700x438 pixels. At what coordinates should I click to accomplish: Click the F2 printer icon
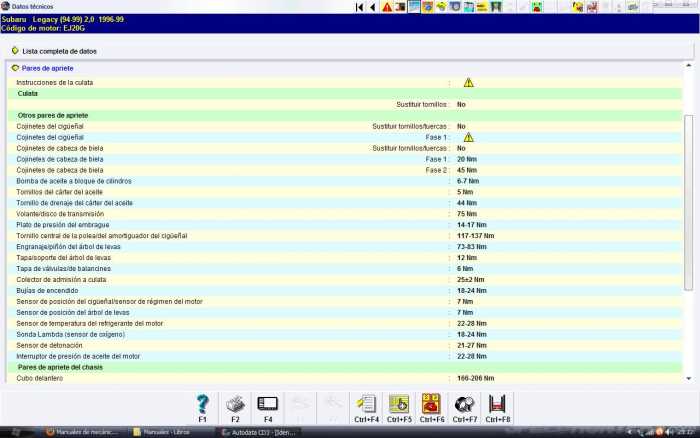pyautogui.click(x=235, y=404)
